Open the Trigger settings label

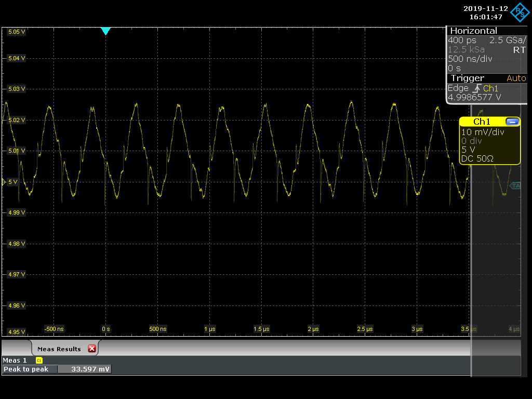[467, 78]
